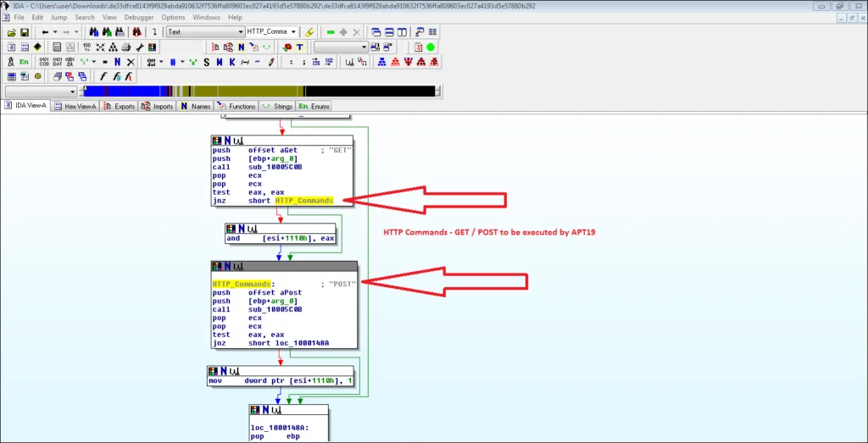868x443 pixels.
Task: Click the green minus toolbar icon
Action: 331,32
